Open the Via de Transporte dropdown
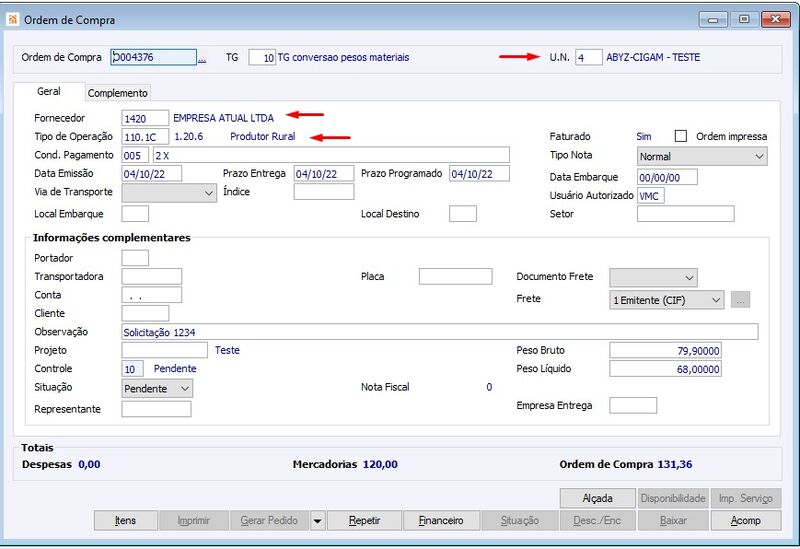This screenshot has height=549, width=800. click(x=169, y=193)
